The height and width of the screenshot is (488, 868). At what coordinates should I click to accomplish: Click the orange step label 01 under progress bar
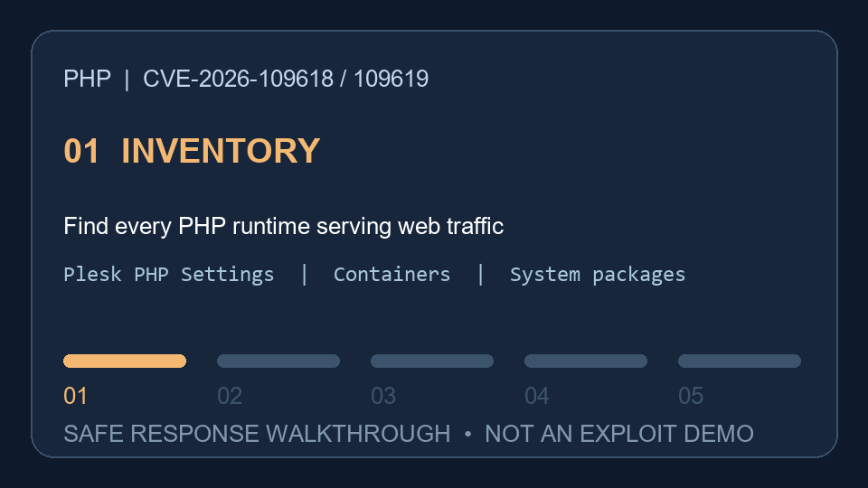(x=75, y=396)
